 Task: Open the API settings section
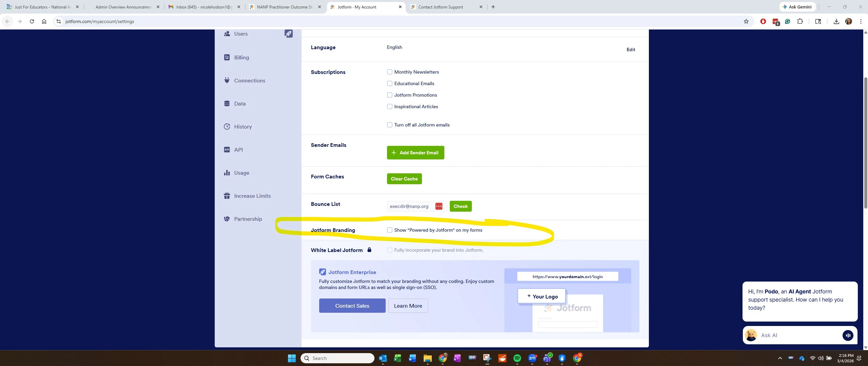pyautogui.click(x=238, y=150)
